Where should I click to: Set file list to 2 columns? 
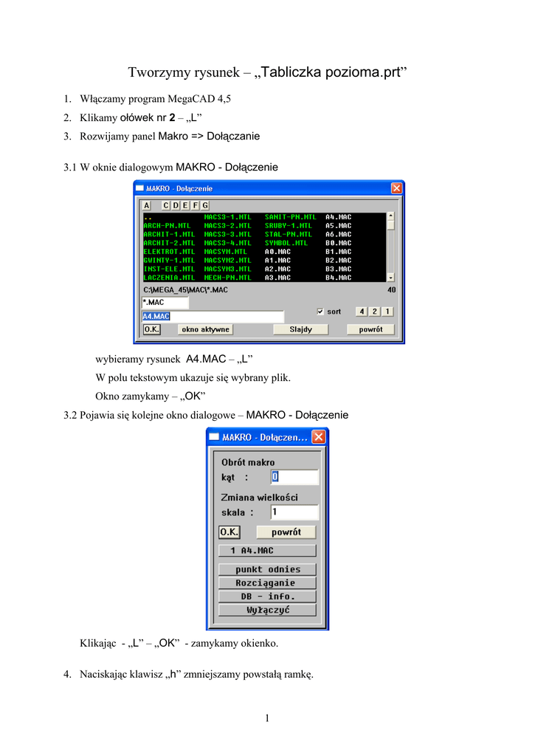[x=375, y=312]
